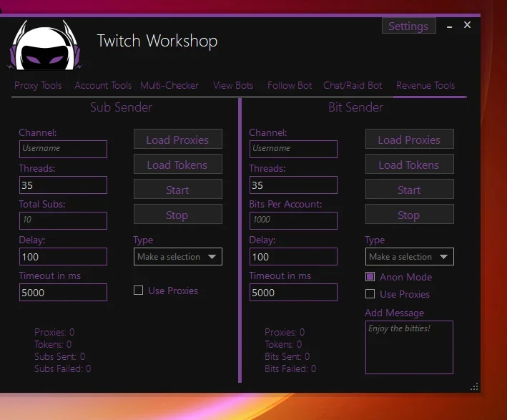Image resolution: width=507 pixels, height=420 pixels.
Task: Click the Sub Sender Delay field
Action: pos(63,257)
